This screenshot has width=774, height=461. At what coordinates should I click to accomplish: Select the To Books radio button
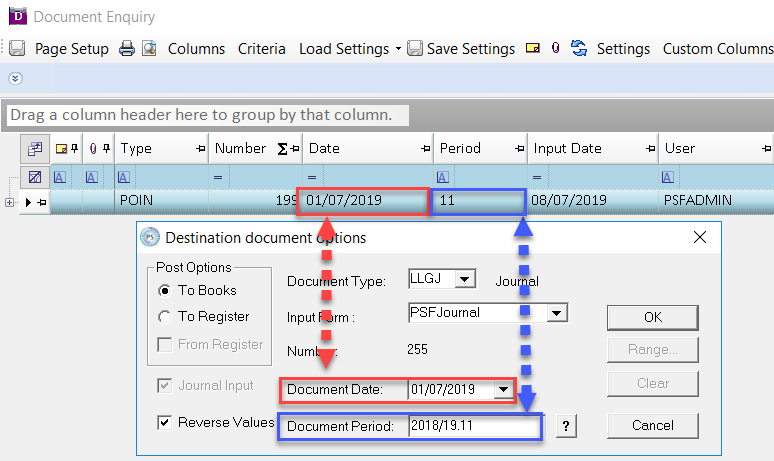[x=165, y=290]
